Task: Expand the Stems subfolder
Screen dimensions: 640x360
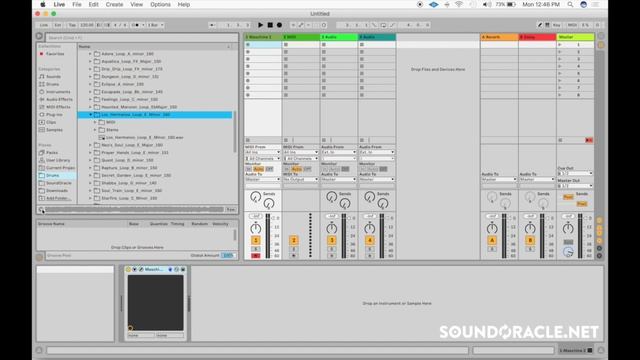Action: point(95,130)
